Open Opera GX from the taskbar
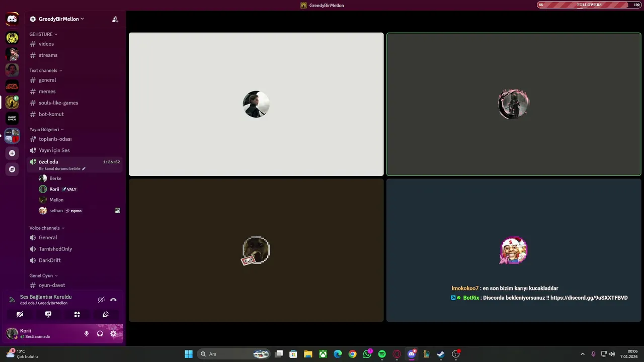Image resolution: width=644 pixels, height=362 pixels. pos(396,354)
